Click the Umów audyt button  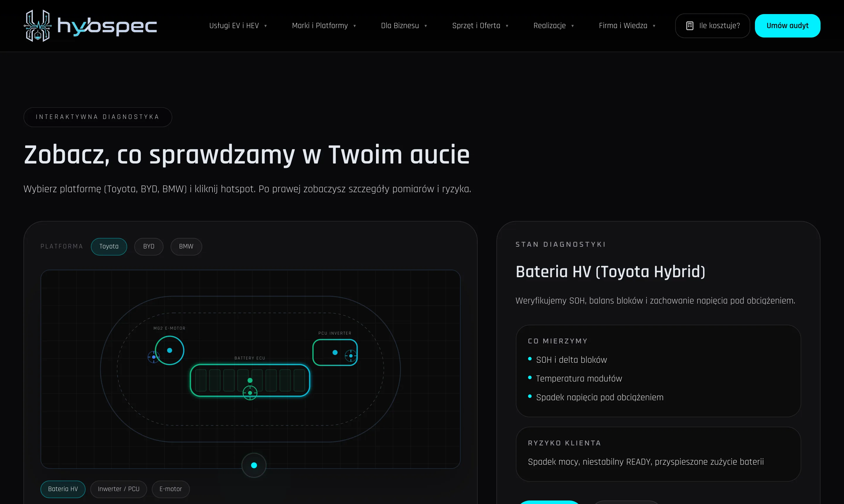[787, 26]
